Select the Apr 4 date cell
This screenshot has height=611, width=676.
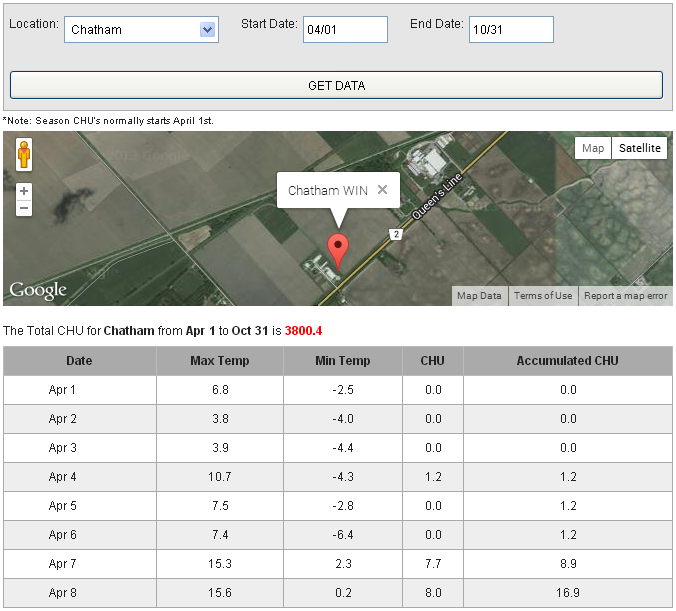pos(80,477)
